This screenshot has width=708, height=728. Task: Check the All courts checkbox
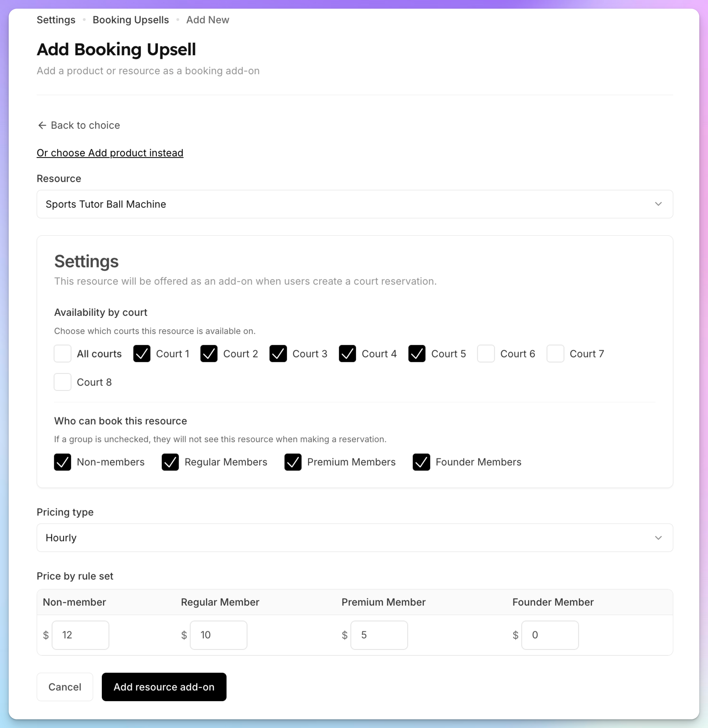tap(63, 354)
